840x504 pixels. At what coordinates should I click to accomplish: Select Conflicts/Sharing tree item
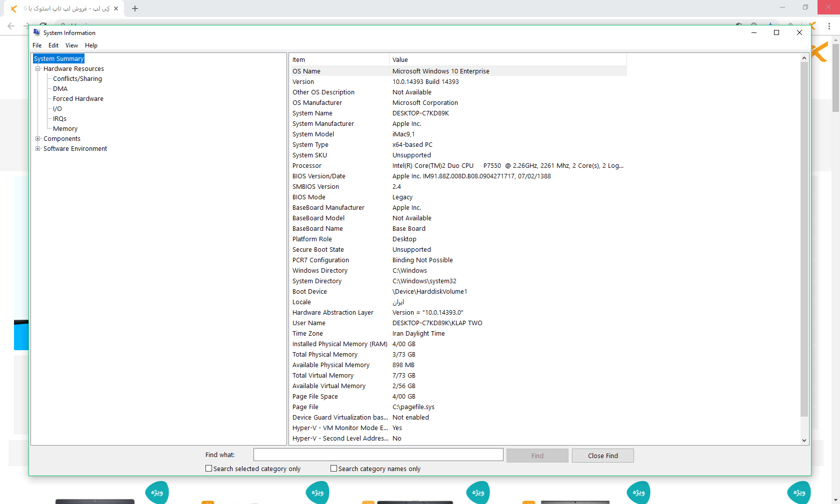pos(77,79)
